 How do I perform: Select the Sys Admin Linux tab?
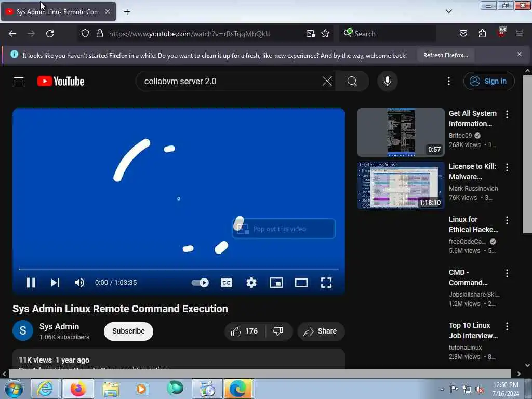coord(58,12)
